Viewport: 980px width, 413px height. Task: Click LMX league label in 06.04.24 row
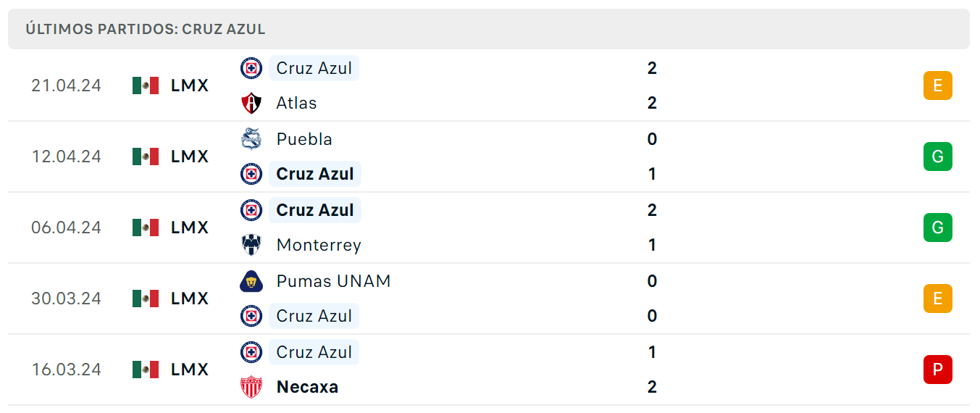[190, 228]
